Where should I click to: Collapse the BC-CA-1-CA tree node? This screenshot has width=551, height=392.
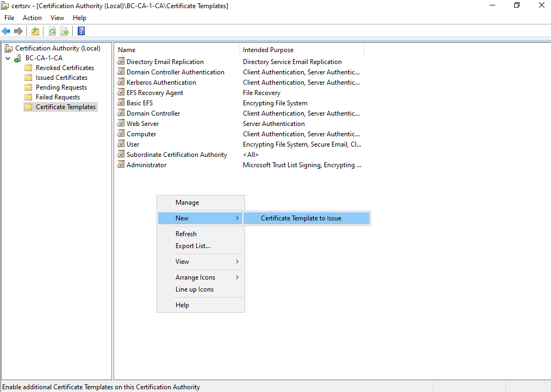tap(8, 58)
